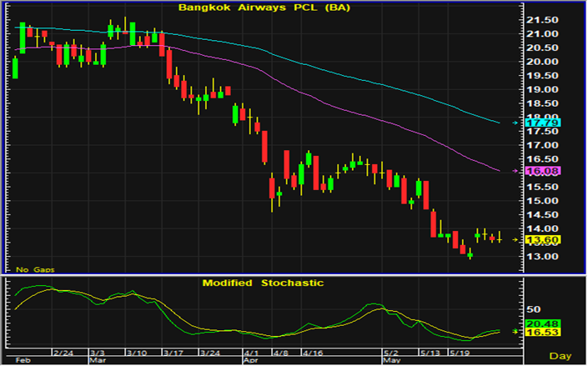
Task: Click the No Gaps label
Action: [x=35, y=269]
